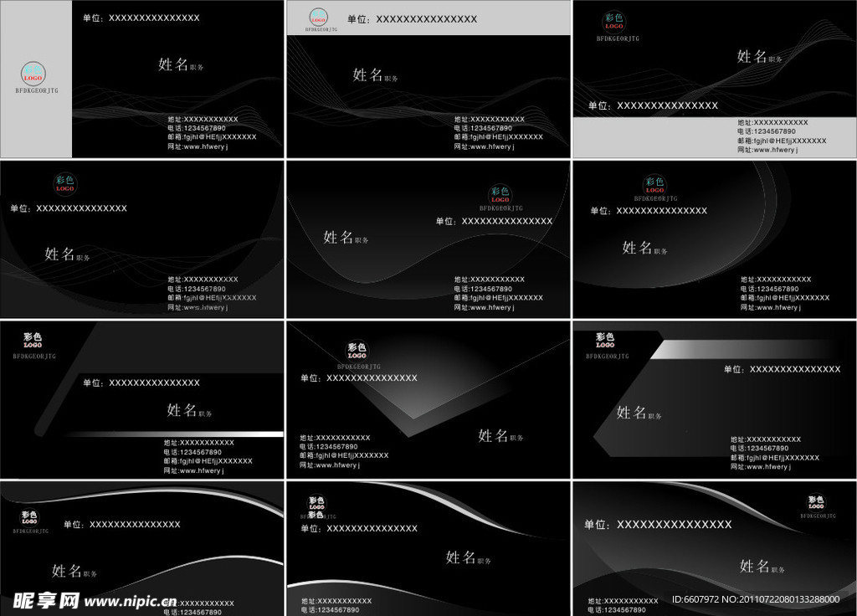Select the glowing diamond business card
Screen dimensions: 857x616
[428, 399]
